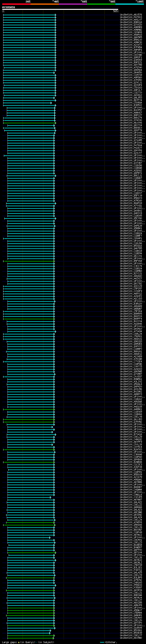Click the red 20% identity legend bar
This screenshot has width=146, height=644.
(x=16, y=4)
